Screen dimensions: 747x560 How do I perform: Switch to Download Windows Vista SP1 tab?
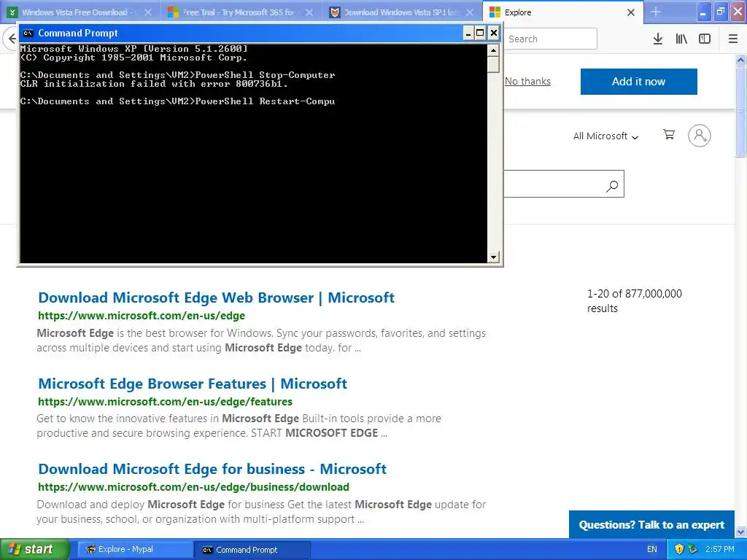pyautogui.click(x=400, y=12)
